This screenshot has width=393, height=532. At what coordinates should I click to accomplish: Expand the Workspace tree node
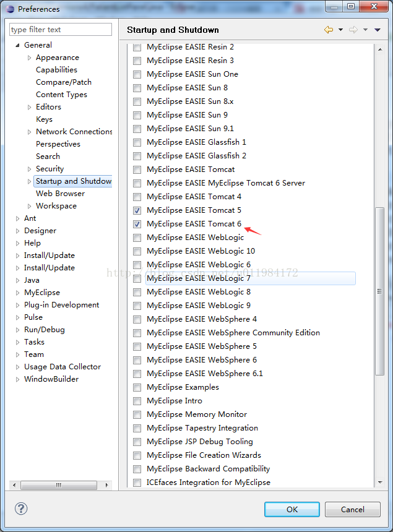[x=30, y=206]
